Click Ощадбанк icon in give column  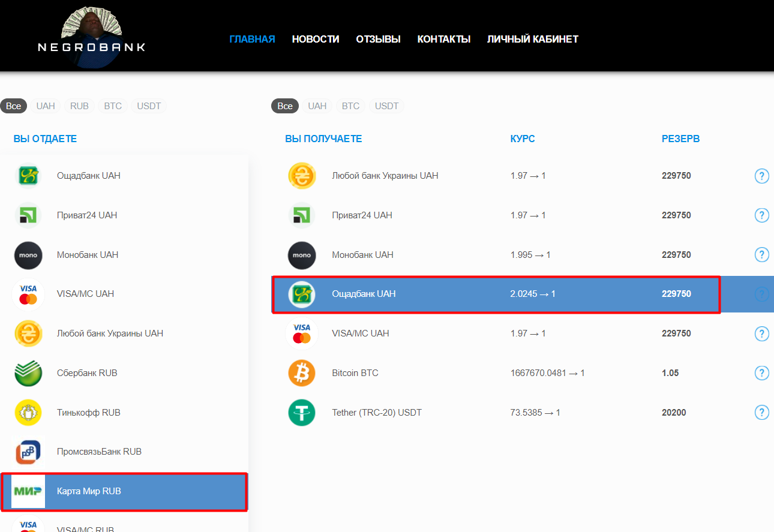(28, 176)
